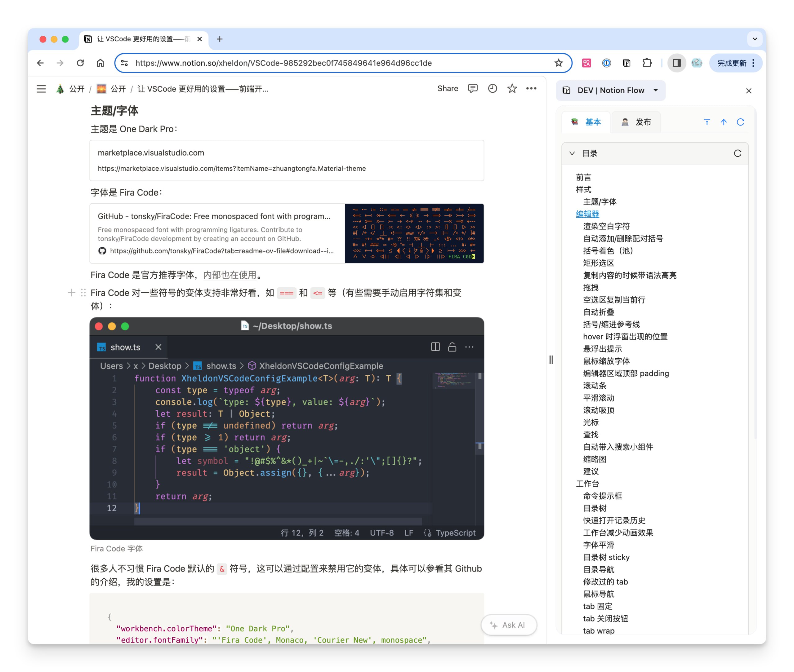Click the six-dot block drag handle
794x672 pixels.
tap(83, 293)
